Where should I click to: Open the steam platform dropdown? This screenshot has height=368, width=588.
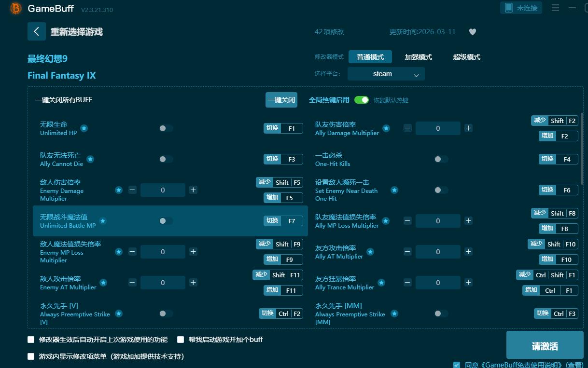[386, 74]
